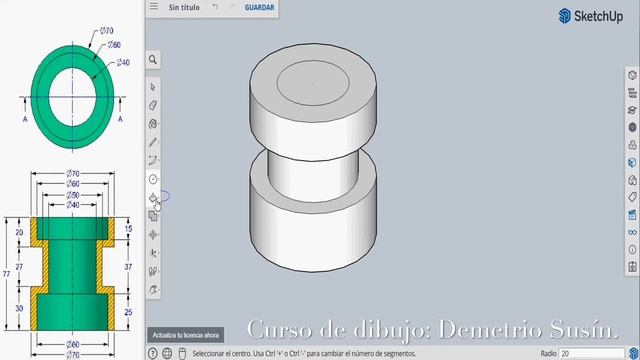Open the bottom icon in the right panel
Image resolution: width=640 pixels, height=360 pixels.
tap(632, 267)
